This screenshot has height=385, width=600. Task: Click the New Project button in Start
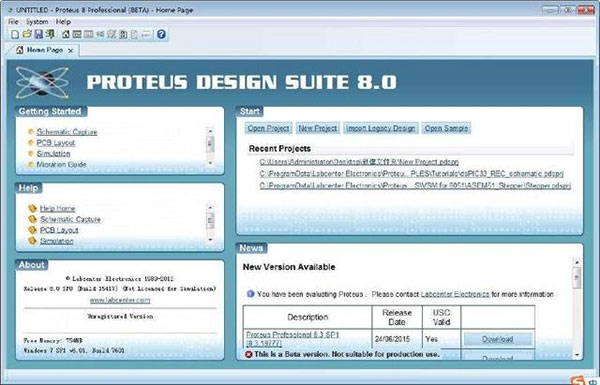(x=318, y=128)
